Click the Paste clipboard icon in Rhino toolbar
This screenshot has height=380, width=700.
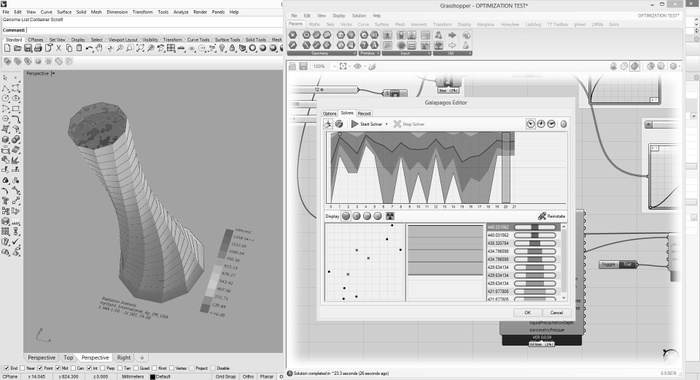pyautogui.click(x=79, y=48)
